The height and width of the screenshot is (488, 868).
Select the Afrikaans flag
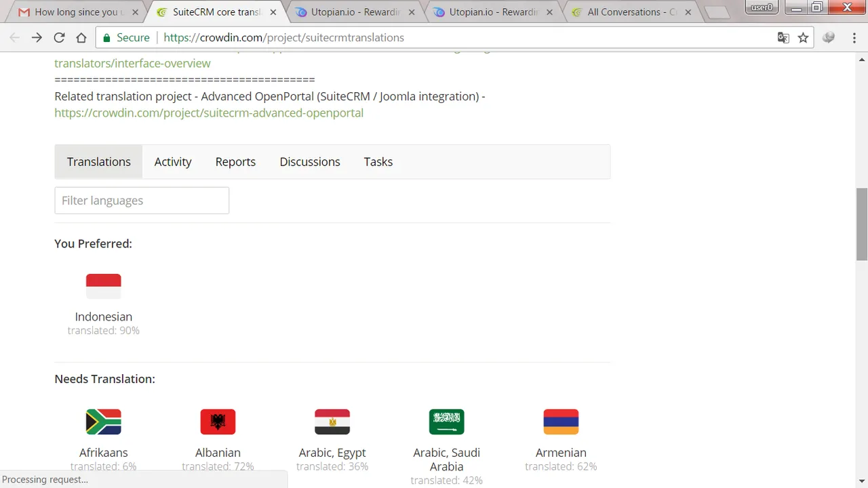104,422
